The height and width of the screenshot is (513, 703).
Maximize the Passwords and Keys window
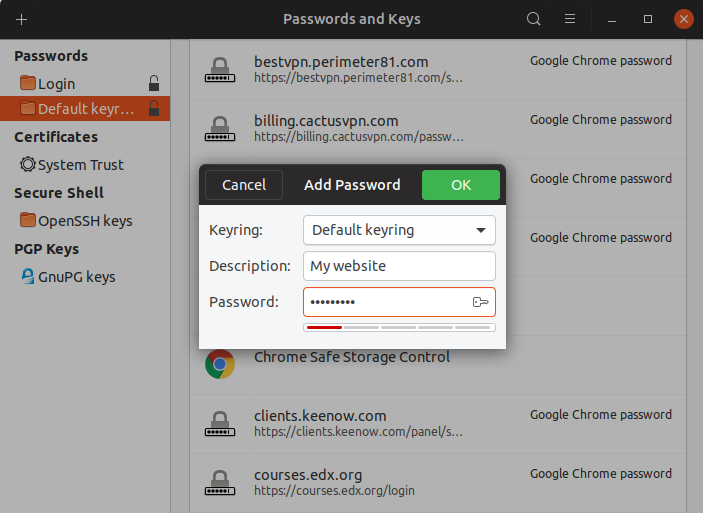(x=648, y=19)
